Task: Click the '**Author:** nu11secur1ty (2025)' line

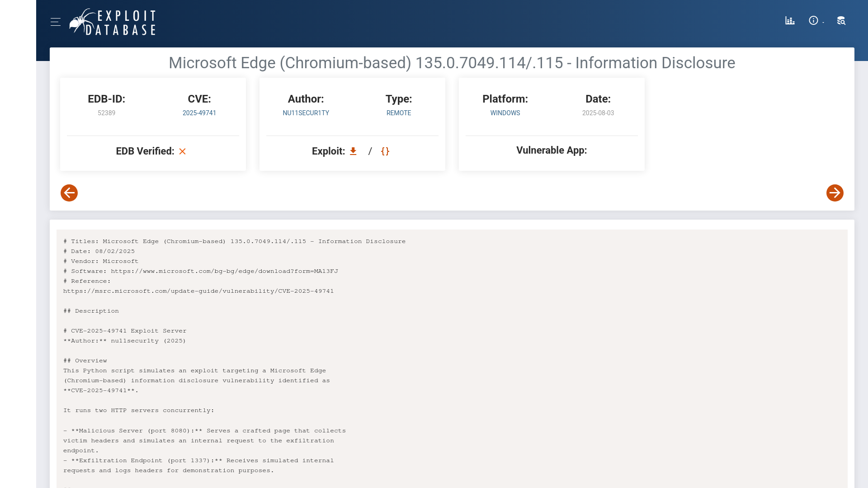Action: click(125, 341)
